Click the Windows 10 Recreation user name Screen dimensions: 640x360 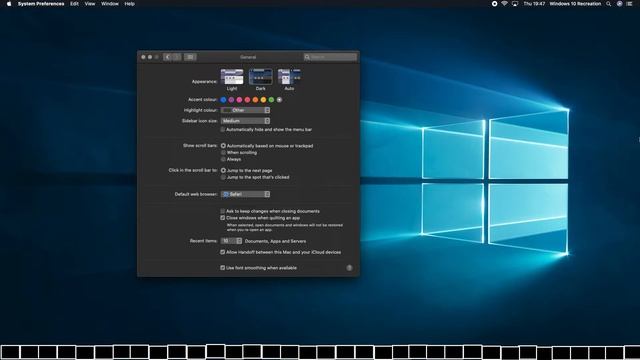pos(575,4)
